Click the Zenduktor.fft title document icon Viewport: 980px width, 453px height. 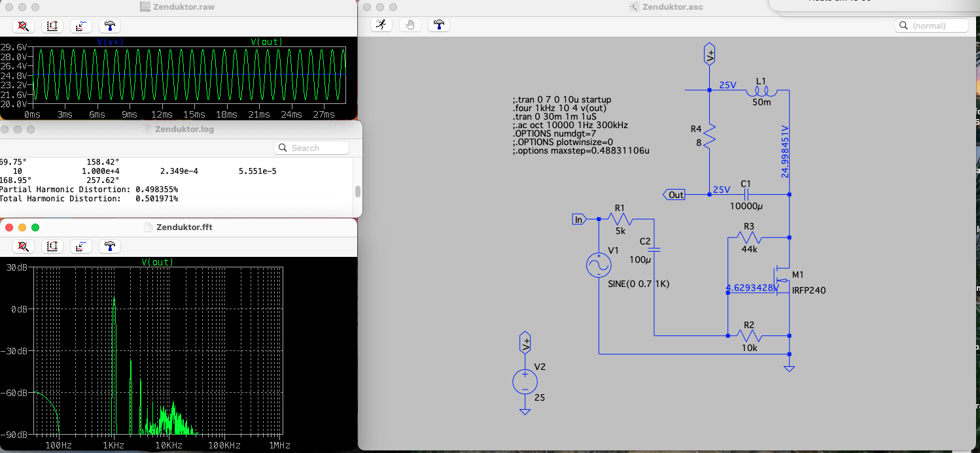pos(149,227)
